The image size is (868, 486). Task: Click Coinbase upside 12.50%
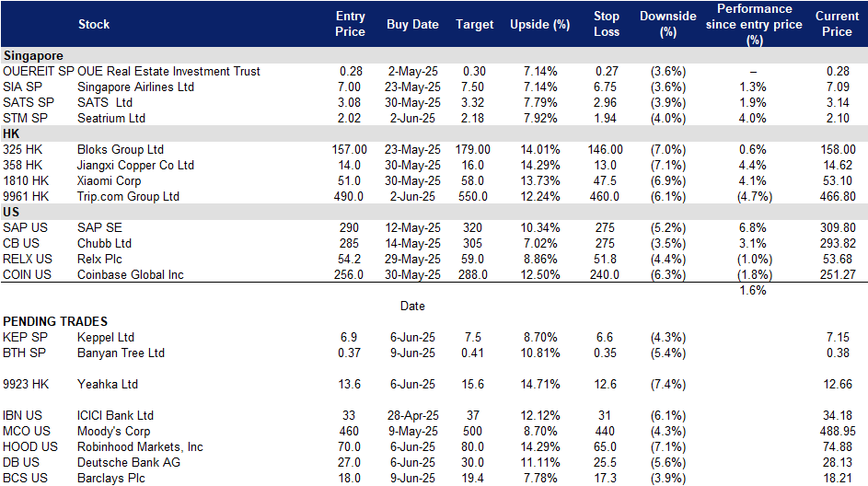click(x=539, y=274)
